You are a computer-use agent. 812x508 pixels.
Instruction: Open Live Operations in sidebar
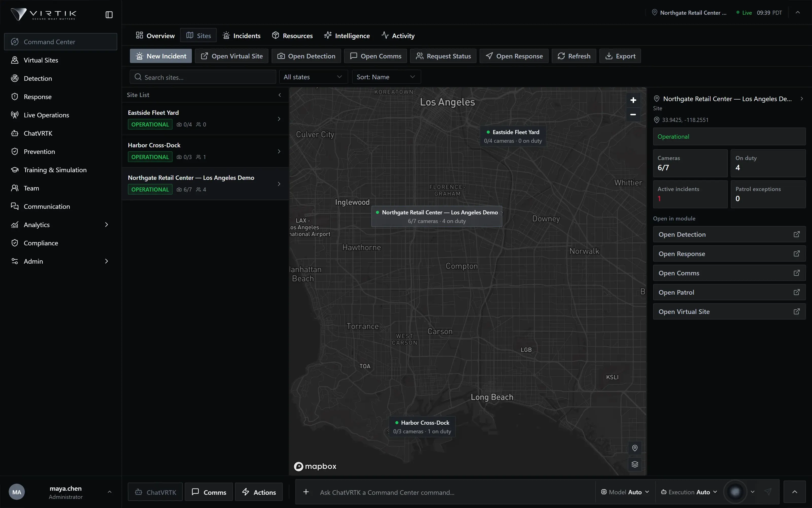(x=60, y=115)
